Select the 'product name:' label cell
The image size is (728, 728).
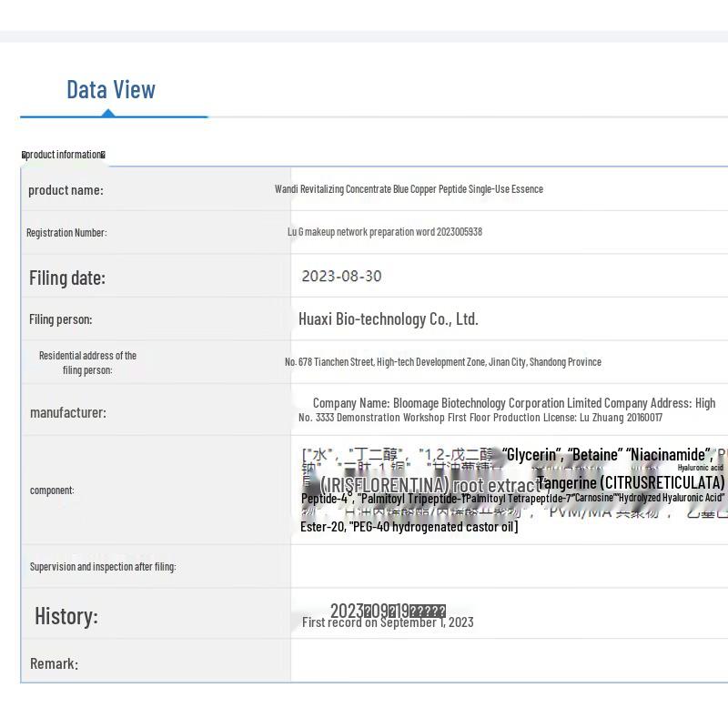66,190
